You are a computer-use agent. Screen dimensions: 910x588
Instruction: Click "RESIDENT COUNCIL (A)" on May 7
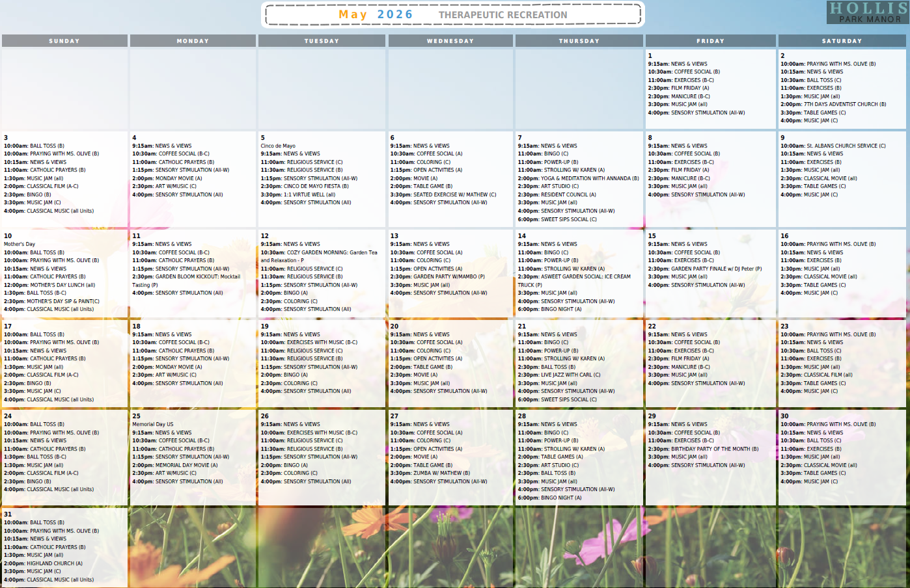click(x=568, y=194)
